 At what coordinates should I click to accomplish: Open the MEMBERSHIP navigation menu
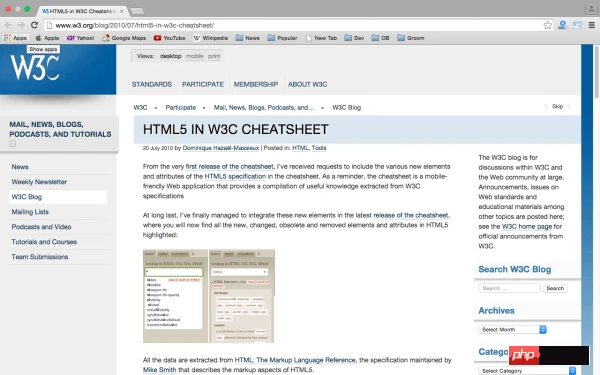pyautogui.click(x=256, y=85)
